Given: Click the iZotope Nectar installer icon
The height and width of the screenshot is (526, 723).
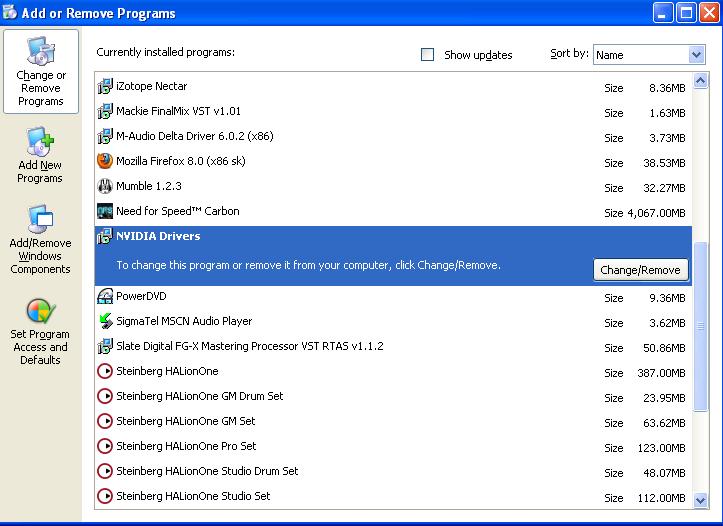Looking at the screenshot, I should 105,86.
